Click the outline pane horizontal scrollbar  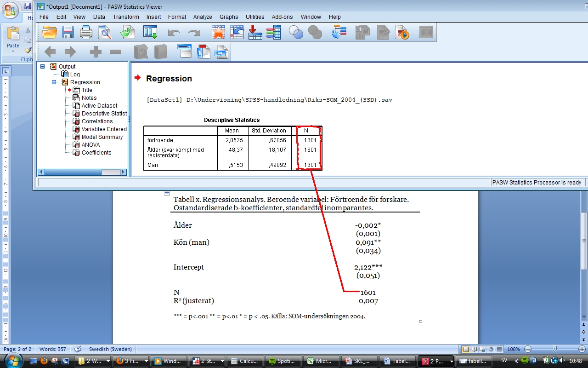[83, 172]
